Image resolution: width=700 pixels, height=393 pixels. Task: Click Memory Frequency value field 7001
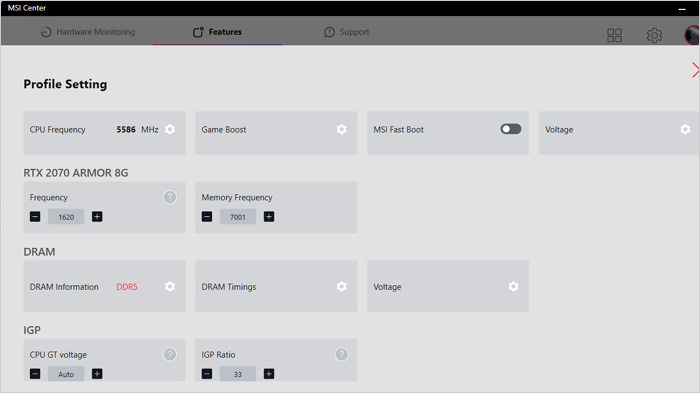[x=238, y=217]
